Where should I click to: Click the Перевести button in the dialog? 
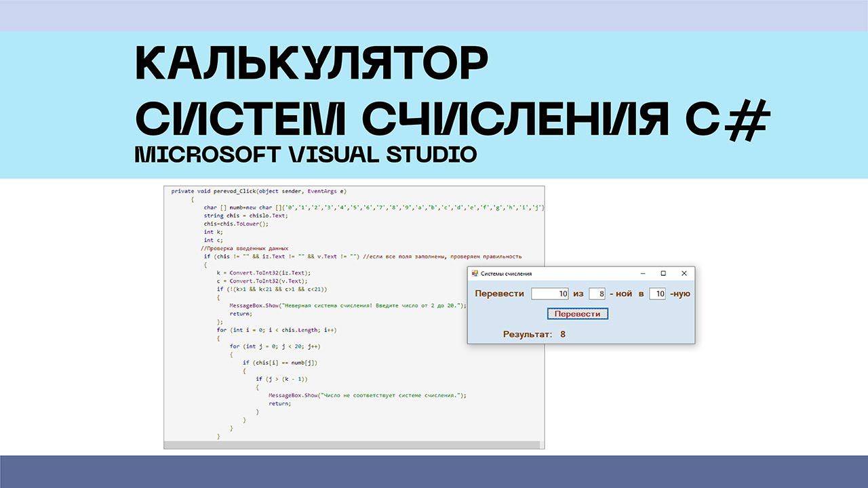578,314
